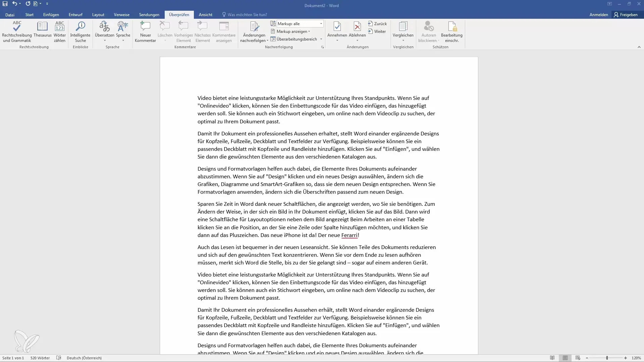Switch to the Ansicht tab
This screenshot has width=644, height=362.
point(205,15)
